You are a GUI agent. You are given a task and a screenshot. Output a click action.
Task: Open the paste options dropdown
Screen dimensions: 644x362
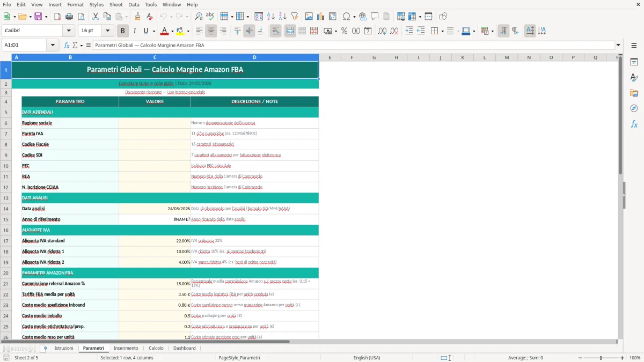[126, 17]
